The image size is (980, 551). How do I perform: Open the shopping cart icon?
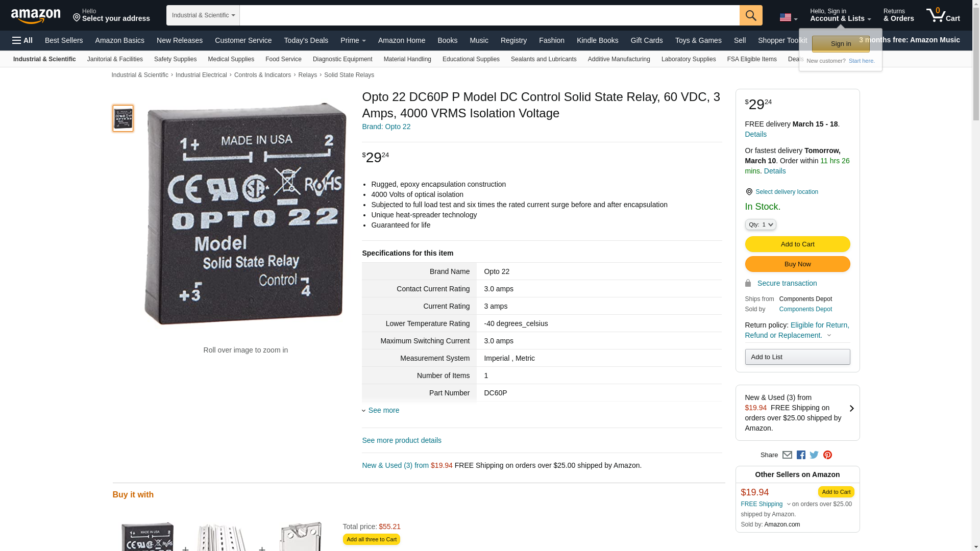pos(943,15)
